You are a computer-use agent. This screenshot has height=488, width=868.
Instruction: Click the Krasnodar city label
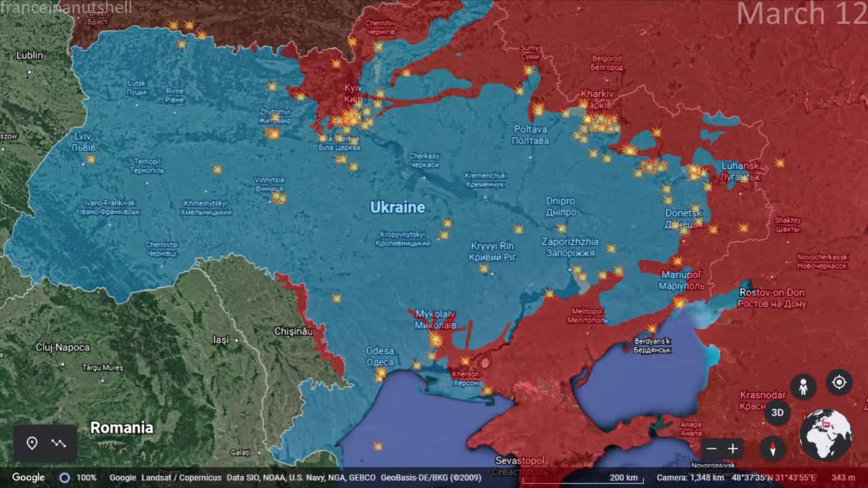(763, 400)
